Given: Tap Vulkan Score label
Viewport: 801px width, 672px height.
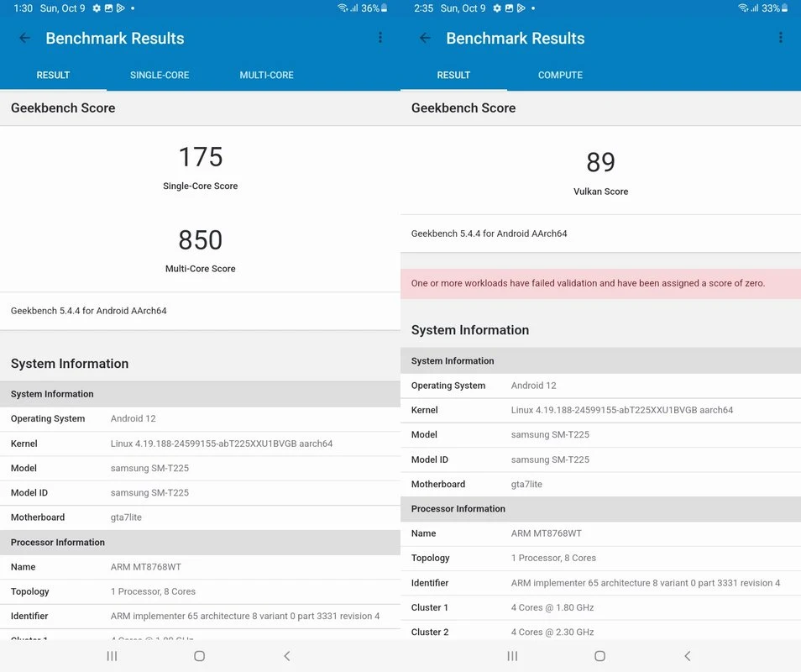Looking at the screenshot, I should point(601,192).
